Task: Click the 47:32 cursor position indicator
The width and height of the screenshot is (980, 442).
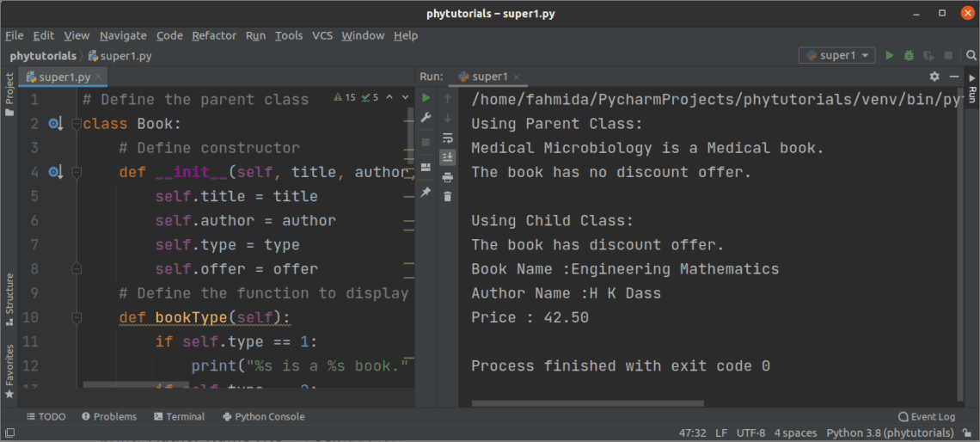Action: [693, 433]
